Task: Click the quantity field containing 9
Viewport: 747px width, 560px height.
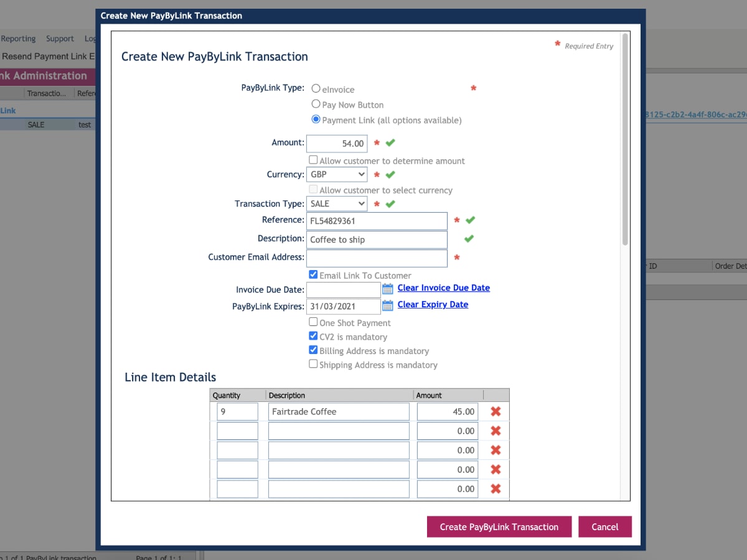Action: pyautogui.click(x=237, y=411)
